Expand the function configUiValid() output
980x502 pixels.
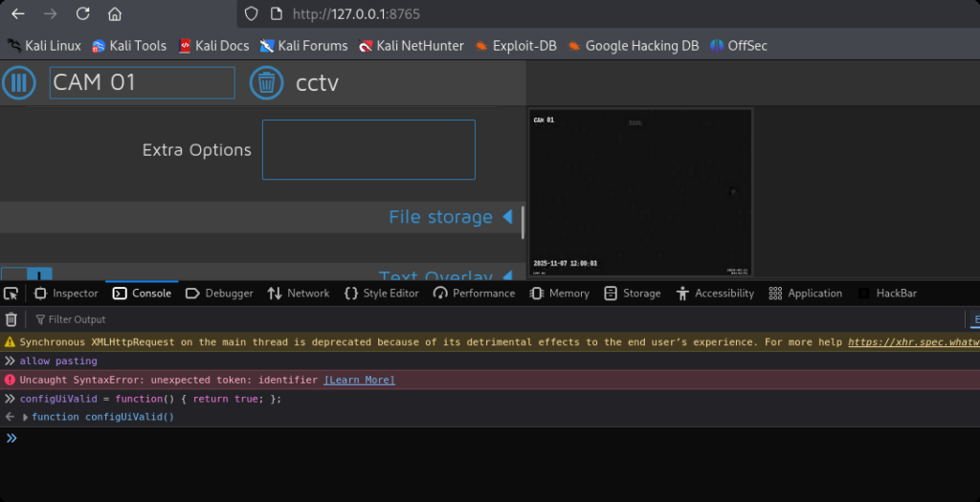pos(26,418)
